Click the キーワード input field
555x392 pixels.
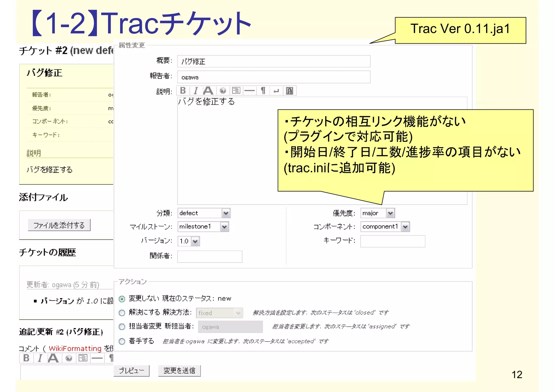coord(393,241)
